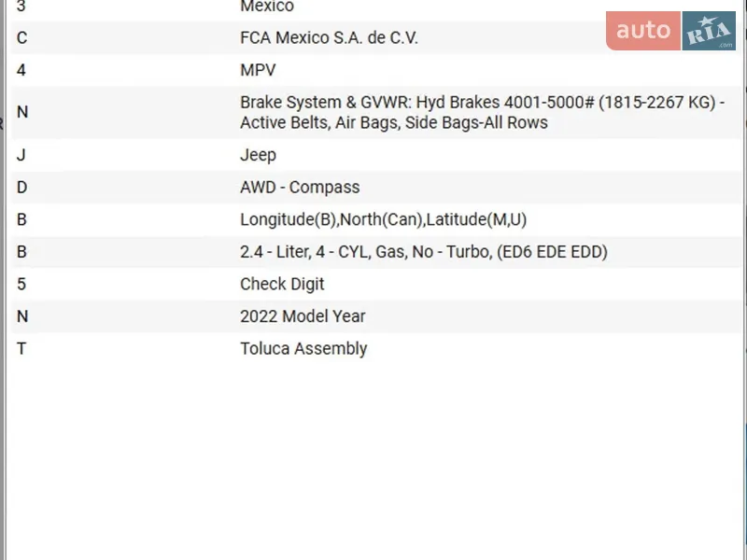Select the VIN character 'J' cell

(x=21, y=155)
